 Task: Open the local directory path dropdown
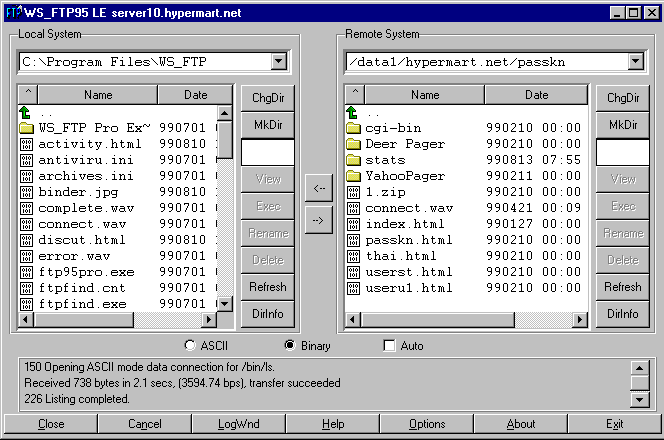(x=279, y=62)
